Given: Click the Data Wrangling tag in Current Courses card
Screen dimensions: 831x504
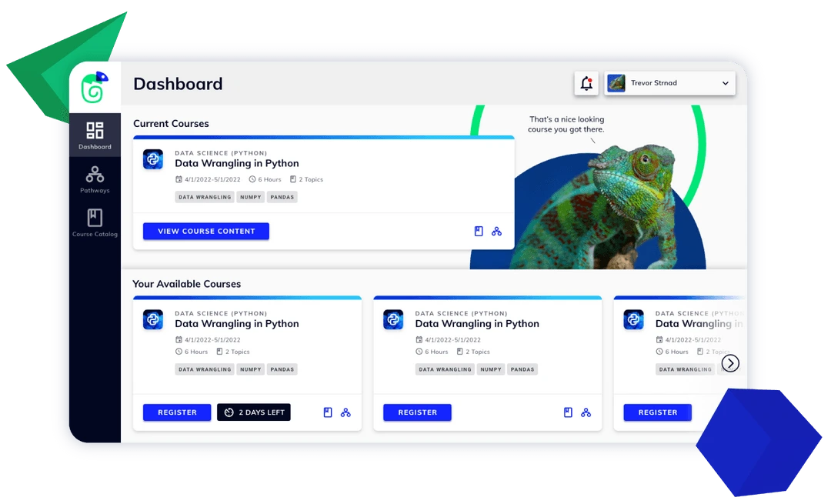Looking at the screenshot, I should coord(205,197).
